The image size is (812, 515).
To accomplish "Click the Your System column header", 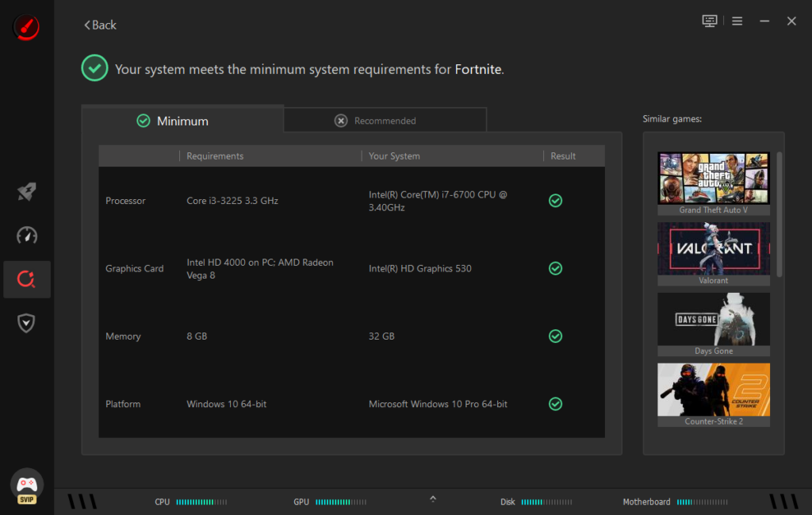I will pos(394,156).
